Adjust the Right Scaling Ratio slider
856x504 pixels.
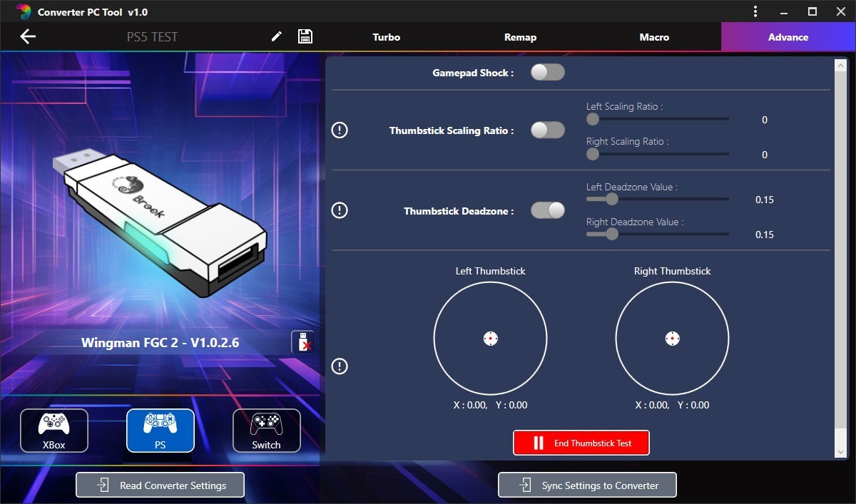[658, 154]
